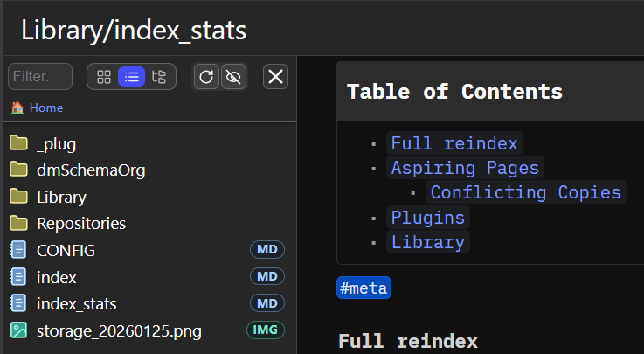Switch file browser to grid view
This screenshot has height=354, width=644.
coord(104,77)
